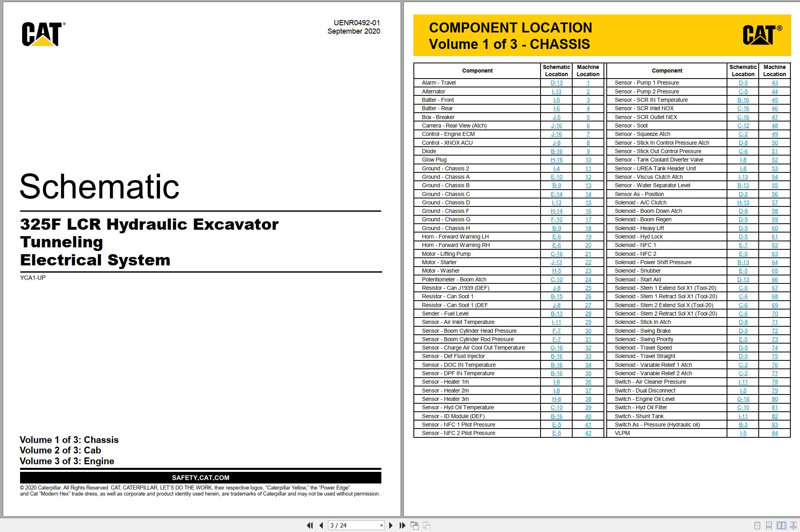Open machine location 38 for Sensor - Heater 3m
The height and width of the screenshot is (532, 800).
point(588,399)
